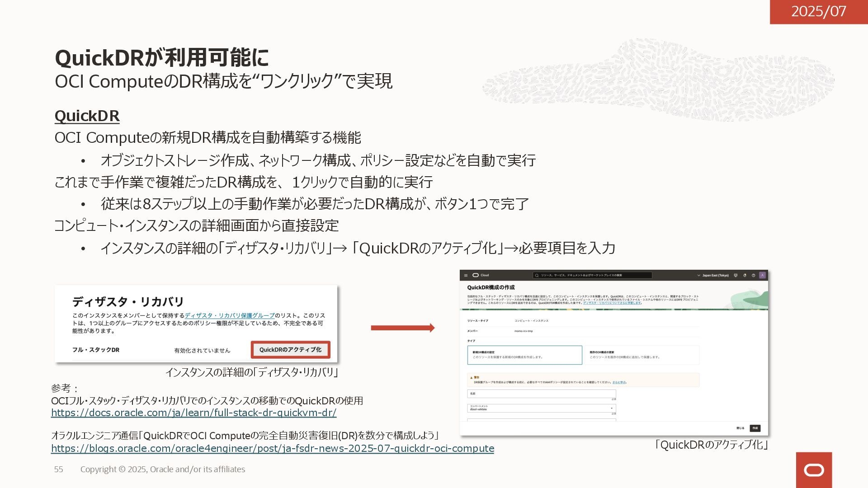The image size is (868, 488).
Task: Open the OCI console hamburger navigation menu
Action: 466,275
